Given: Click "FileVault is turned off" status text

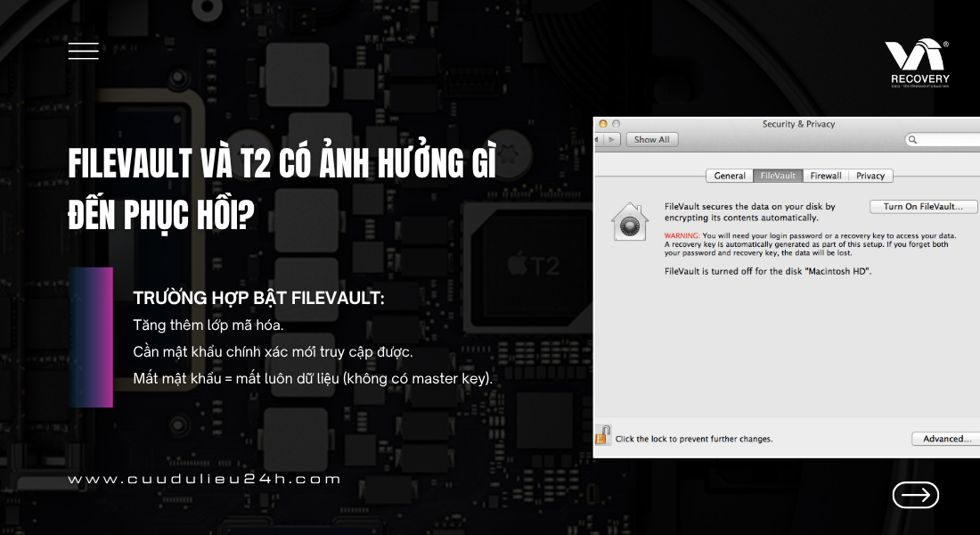Looking at the screenshot, I should tap(767, 272).
